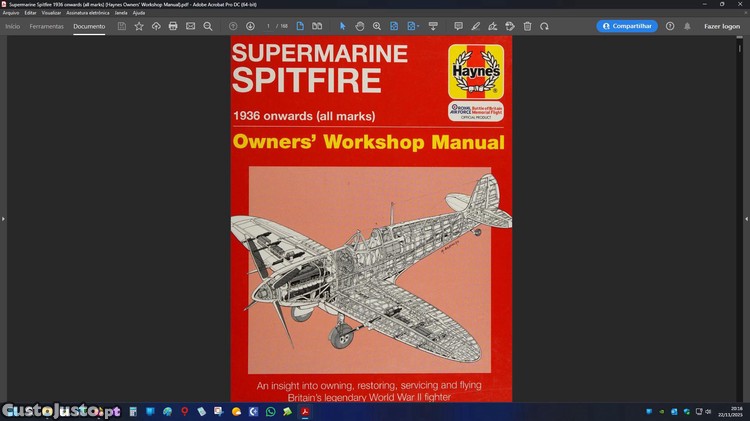Click the current page number field
This screenshot has height=421, width=750.
[269, 26]
